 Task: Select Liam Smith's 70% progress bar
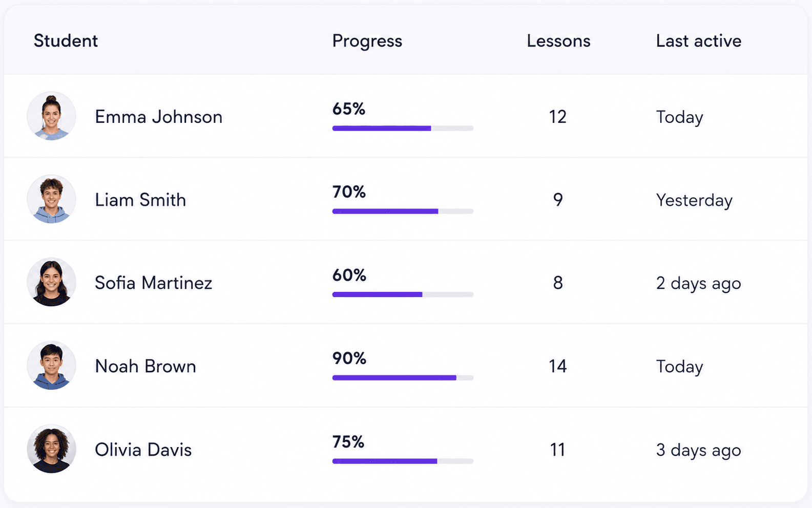[403, 211]
